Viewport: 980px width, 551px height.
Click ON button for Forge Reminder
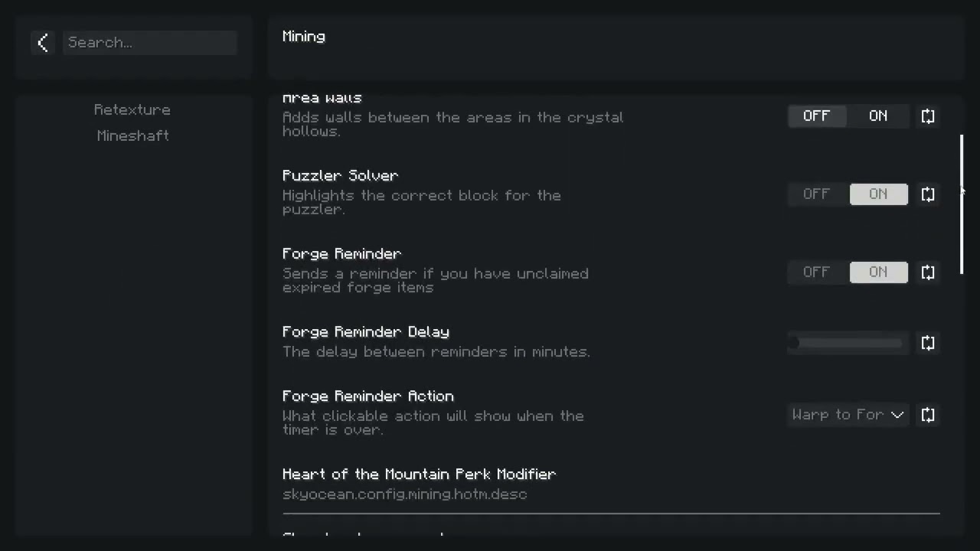tap(878, 272)
